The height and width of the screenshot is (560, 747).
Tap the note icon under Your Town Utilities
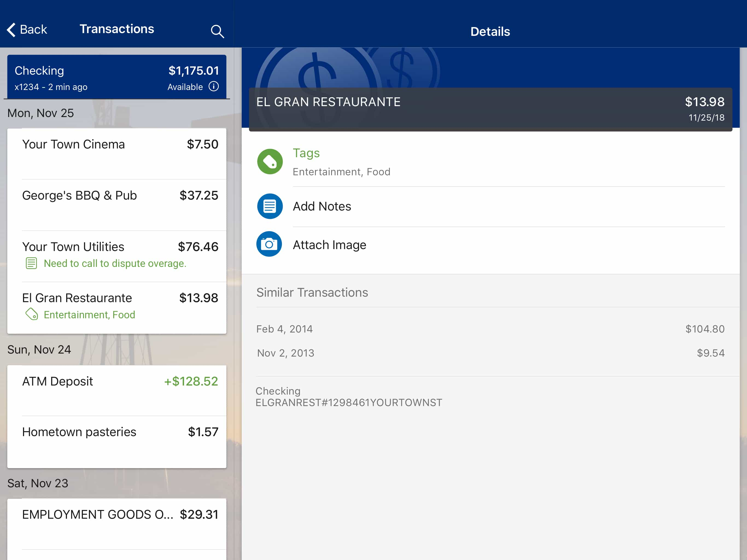point(31,263)
